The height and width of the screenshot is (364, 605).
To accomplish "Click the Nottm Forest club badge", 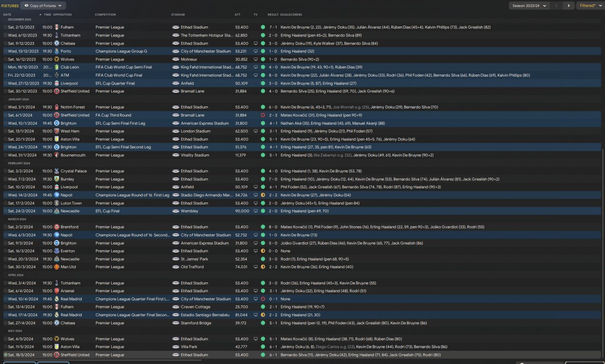I will pos(57,107).
